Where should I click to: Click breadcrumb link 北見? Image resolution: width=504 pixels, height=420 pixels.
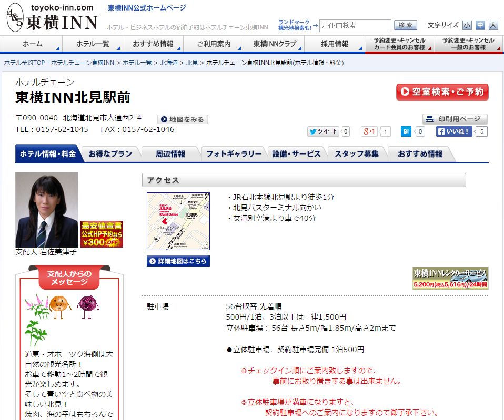pos(192,63)
